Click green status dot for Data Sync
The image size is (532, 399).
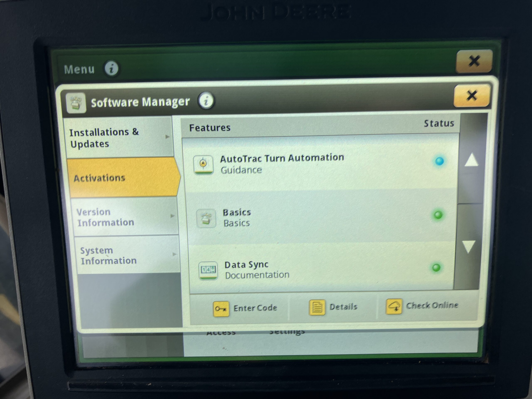[436, 267]
